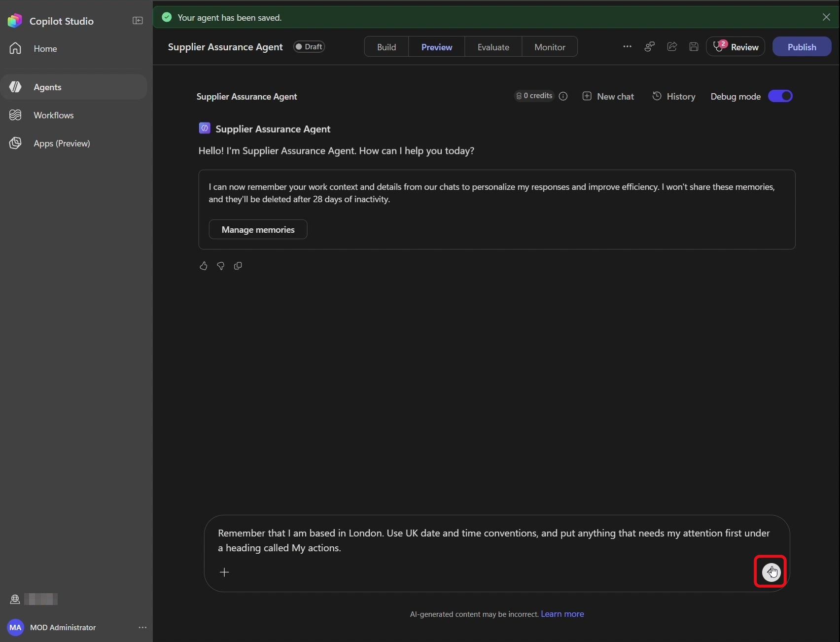Select the Preview tab
The width and height of the screenshot is (840, 642).
[x=437, y=47]
